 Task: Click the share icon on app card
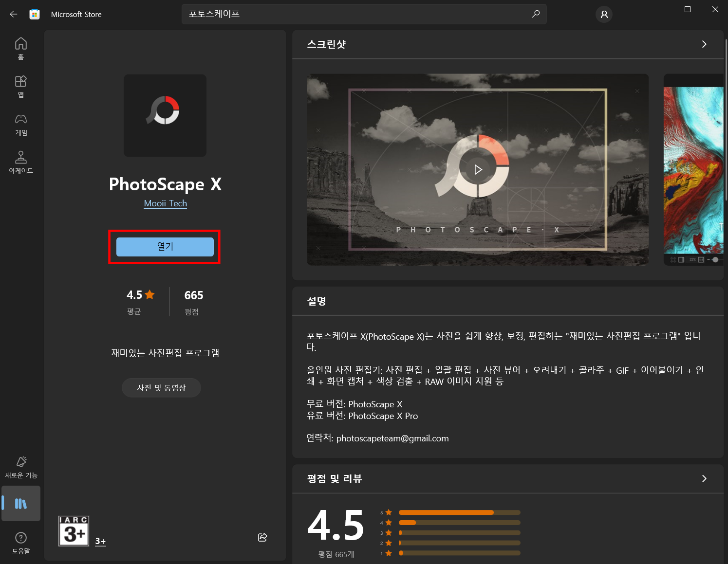point(262,537)
